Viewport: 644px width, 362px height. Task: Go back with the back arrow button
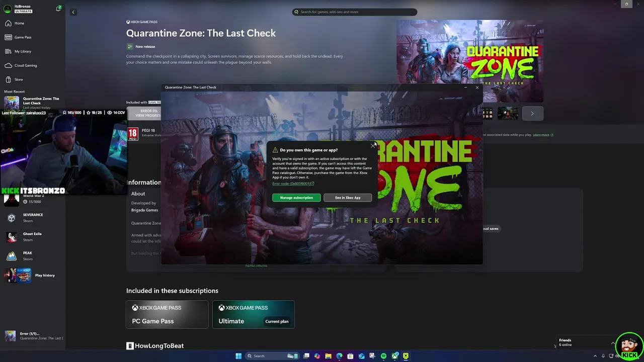(73, 12)
